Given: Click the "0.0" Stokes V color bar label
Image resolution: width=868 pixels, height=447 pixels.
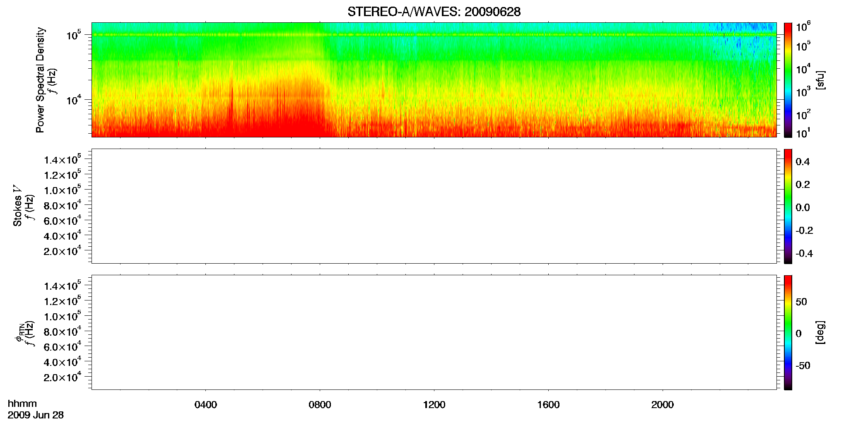Looking at the screenshot, I should point(803,208).
